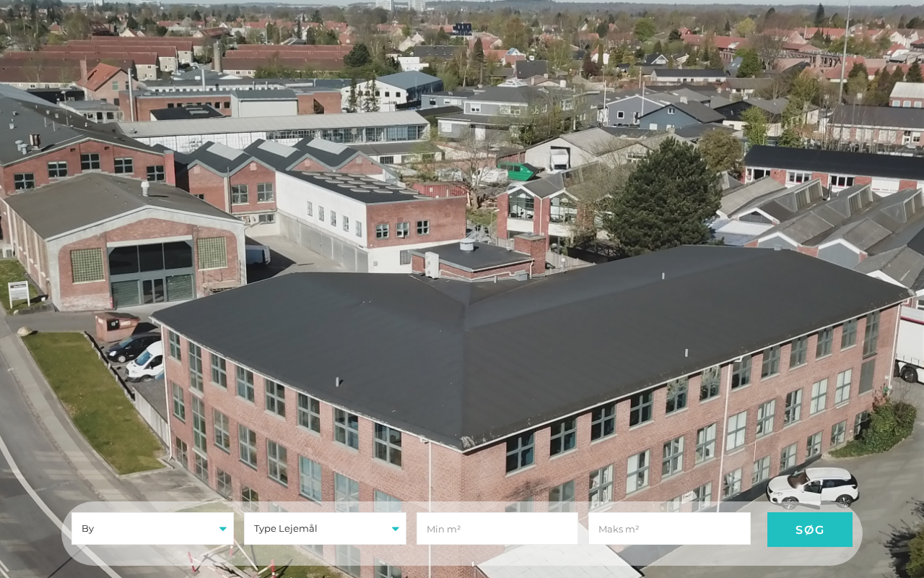Focus the Maks m² input field
The width and height of the screenshot is (924, 578).
tap(669, 529)
